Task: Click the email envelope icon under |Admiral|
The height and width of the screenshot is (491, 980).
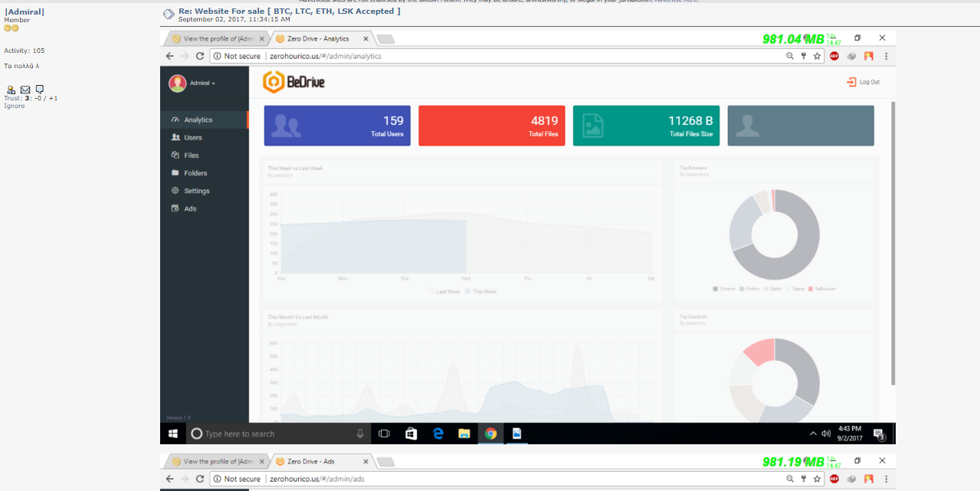Action: click(x=25, y=90)
